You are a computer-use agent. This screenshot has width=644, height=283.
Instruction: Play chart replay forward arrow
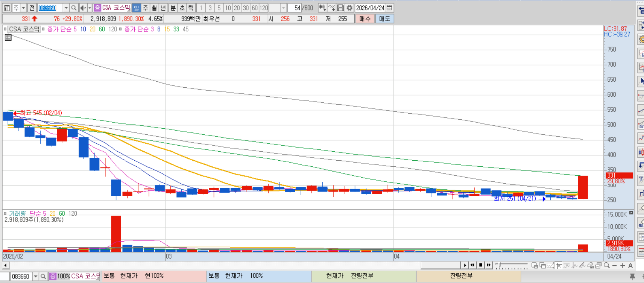(465, 265)
